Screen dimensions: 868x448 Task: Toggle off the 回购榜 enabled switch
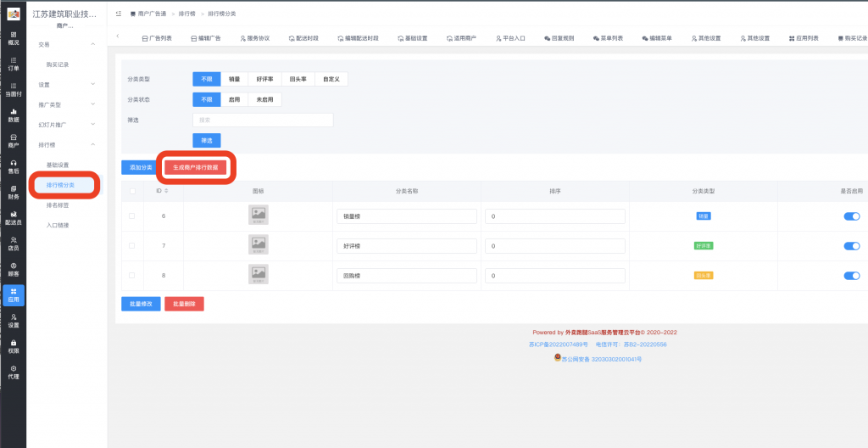point(851,276)
